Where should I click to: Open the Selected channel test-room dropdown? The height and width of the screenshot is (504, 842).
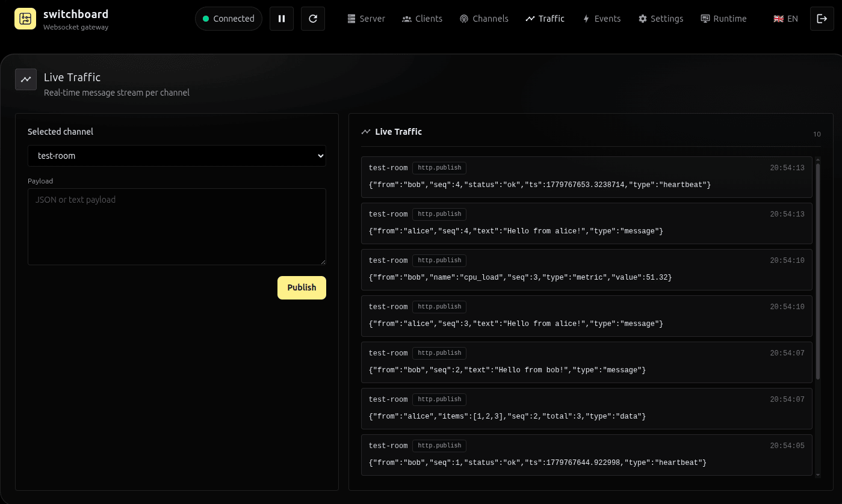click(177, 156)
